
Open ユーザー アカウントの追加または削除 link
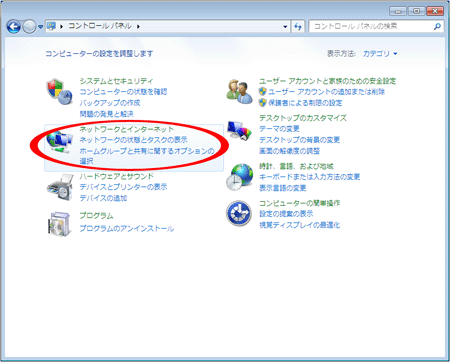[326, 92]
